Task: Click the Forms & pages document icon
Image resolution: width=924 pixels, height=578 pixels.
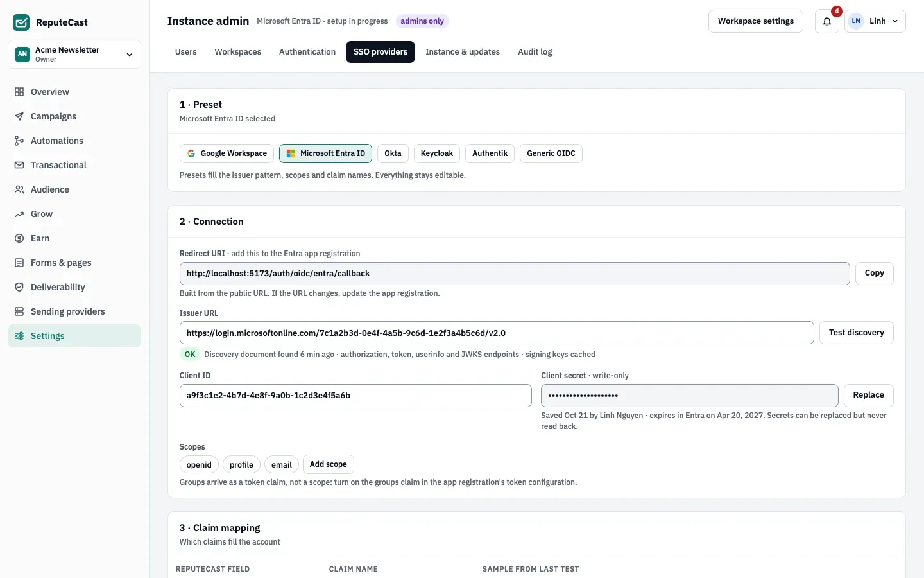Action: [x=19, y=263]
